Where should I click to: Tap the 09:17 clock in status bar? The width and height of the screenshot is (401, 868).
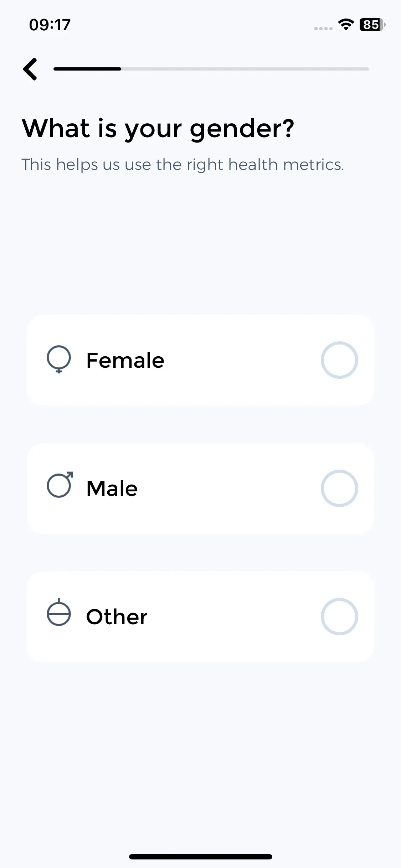click(x=50, y=25)
